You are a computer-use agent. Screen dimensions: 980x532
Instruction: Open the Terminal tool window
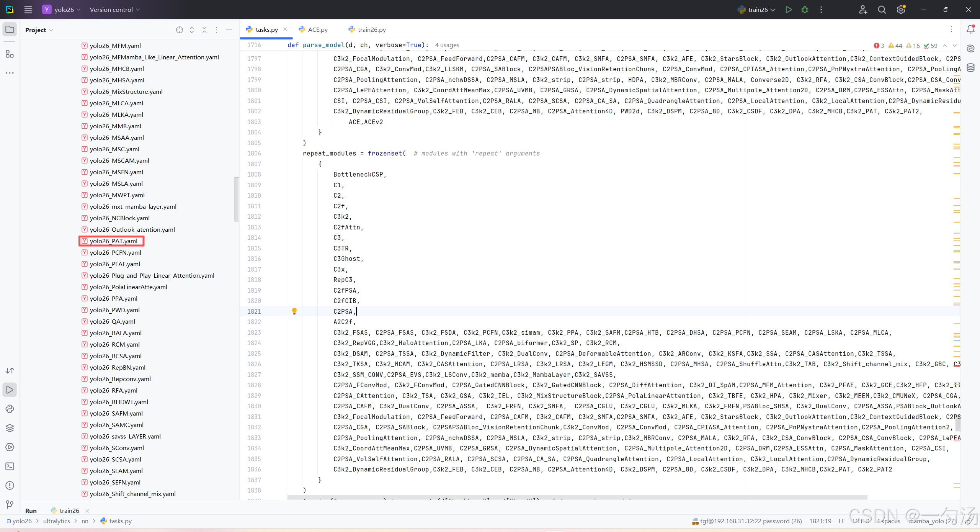pos(10,466)
